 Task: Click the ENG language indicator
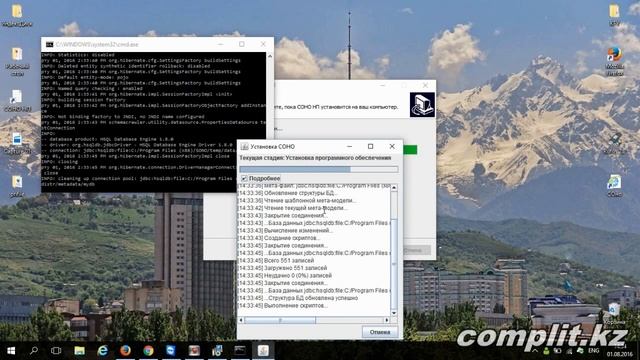pyautogui.click(x=593, y=351)
